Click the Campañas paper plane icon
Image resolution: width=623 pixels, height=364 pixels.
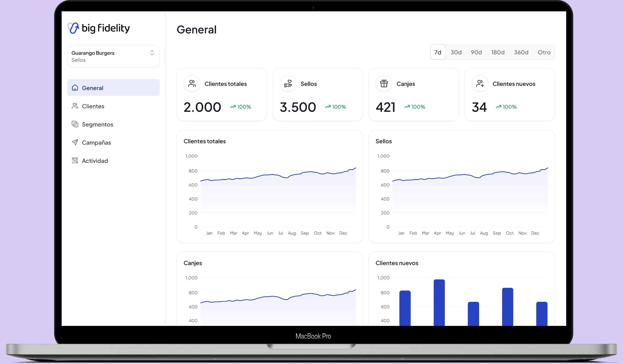[x=75, y=142]
